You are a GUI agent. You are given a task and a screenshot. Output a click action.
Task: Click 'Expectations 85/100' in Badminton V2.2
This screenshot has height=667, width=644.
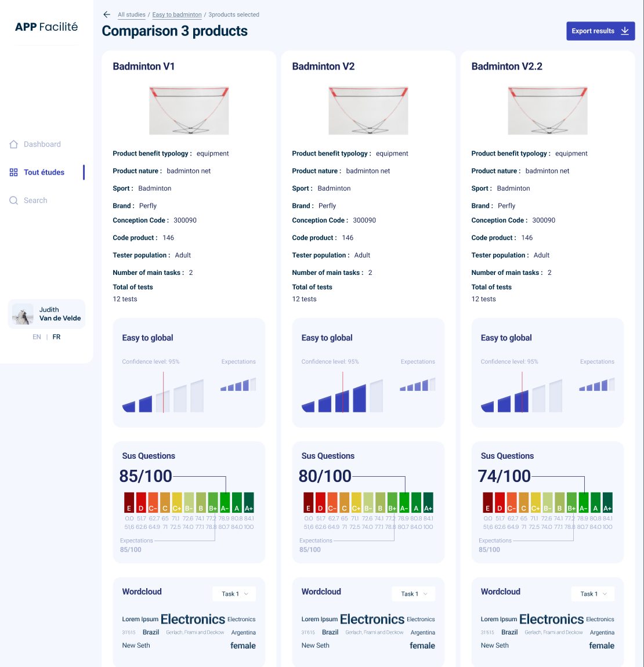490,545
